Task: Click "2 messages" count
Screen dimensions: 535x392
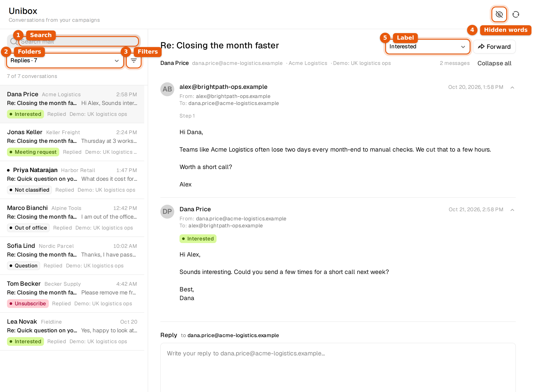Action: tap(455, 63)
